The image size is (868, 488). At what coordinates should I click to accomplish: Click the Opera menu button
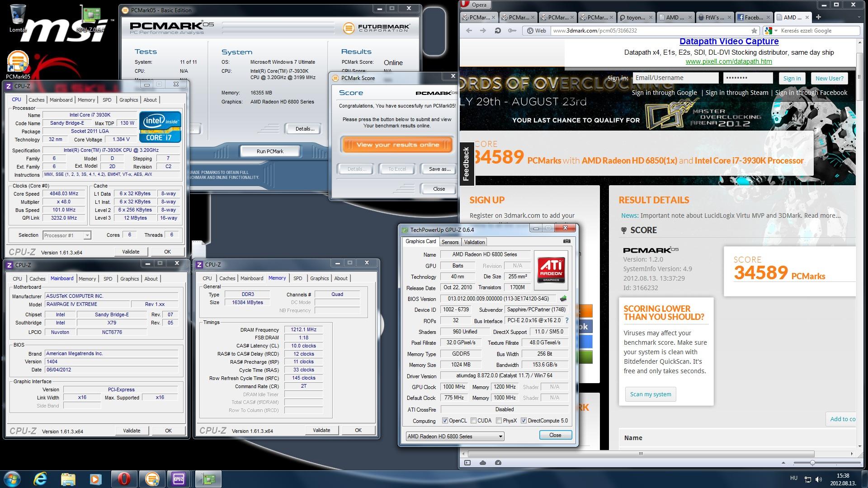pos(475,5)
